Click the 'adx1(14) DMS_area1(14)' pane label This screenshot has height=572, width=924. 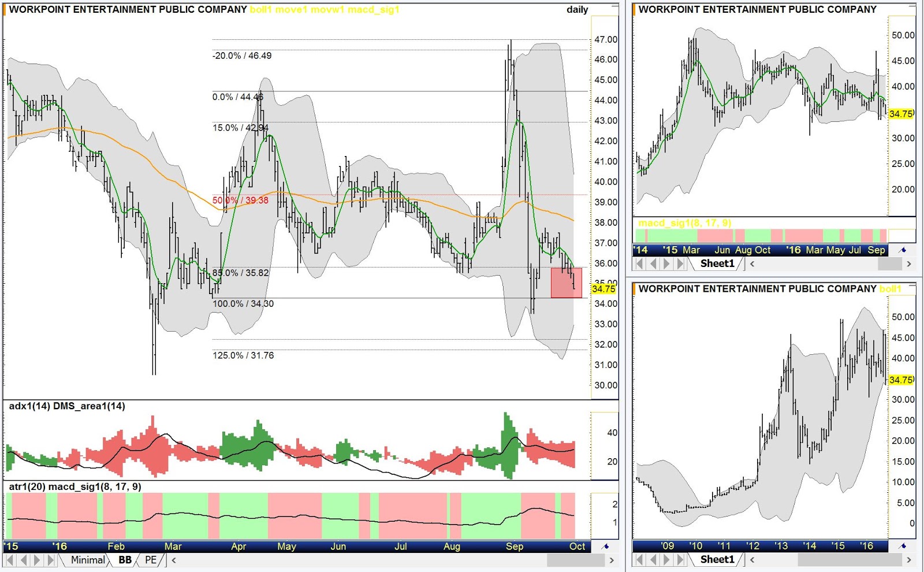tap(67, 406)
